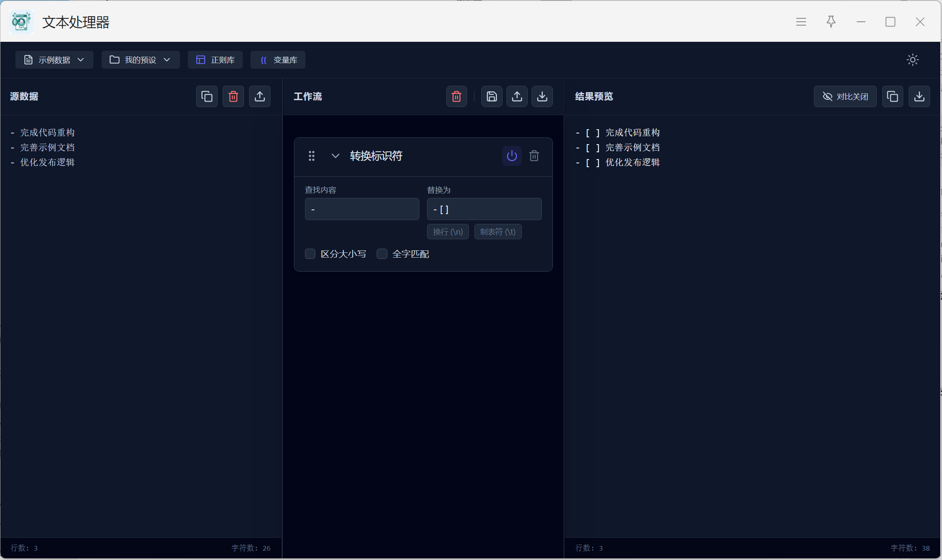Save the workflow with the disk icon

point(491,96)
